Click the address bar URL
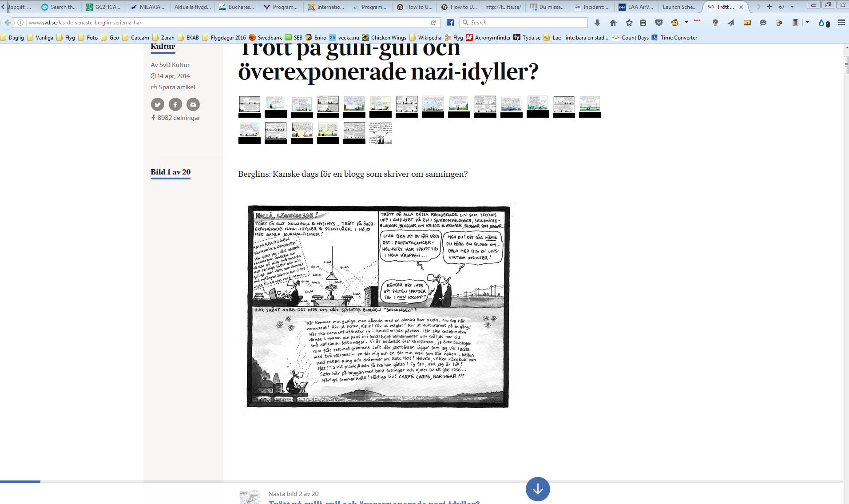The height and width of the screenshot is (504, 849). click(85, 23)
